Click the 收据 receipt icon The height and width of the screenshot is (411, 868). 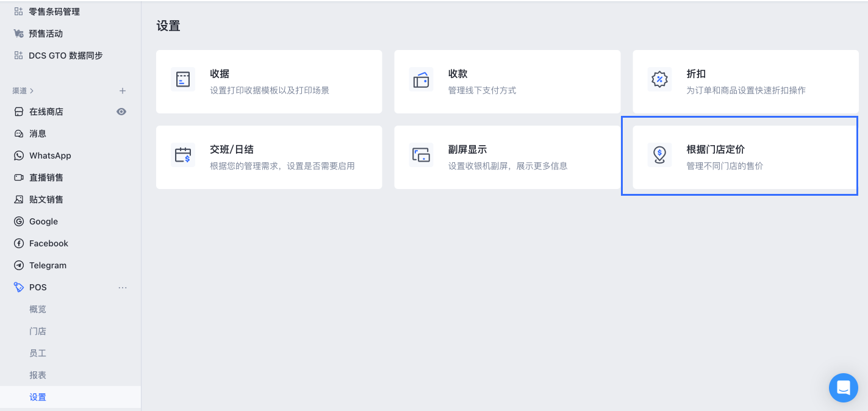click(183, 79)
